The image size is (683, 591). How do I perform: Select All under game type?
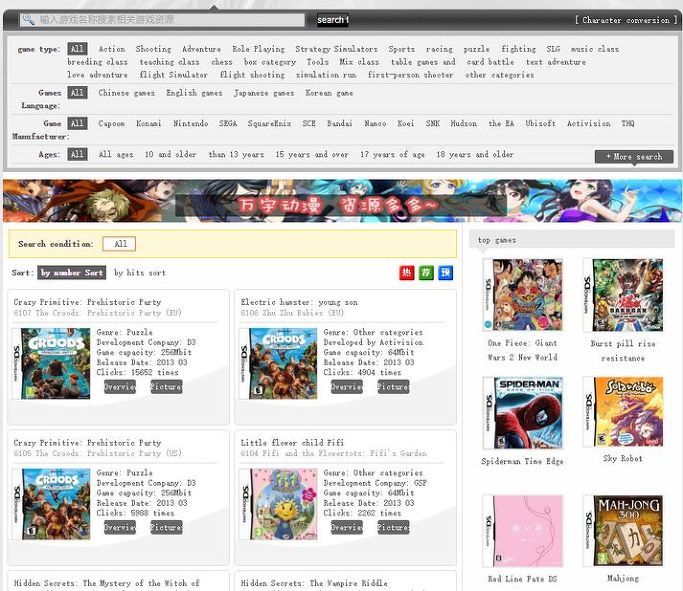pyautogui.click(x=77, y=49)
